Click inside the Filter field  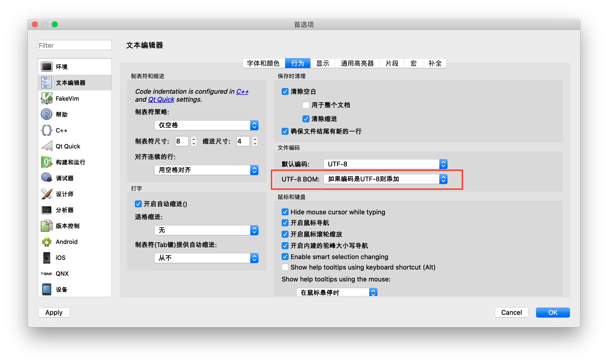pos(74,45)
